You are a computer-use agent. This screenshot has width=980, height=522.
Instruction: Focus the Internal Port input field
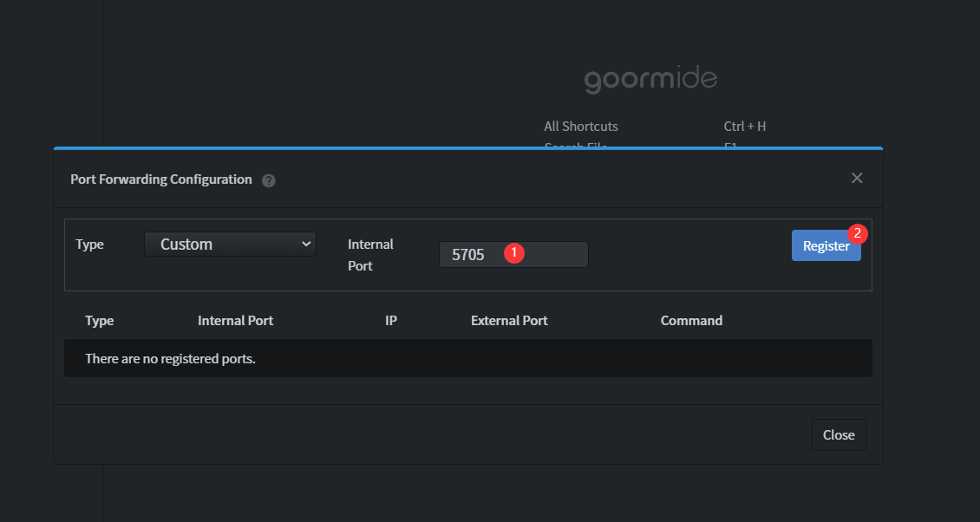[555, 255]
